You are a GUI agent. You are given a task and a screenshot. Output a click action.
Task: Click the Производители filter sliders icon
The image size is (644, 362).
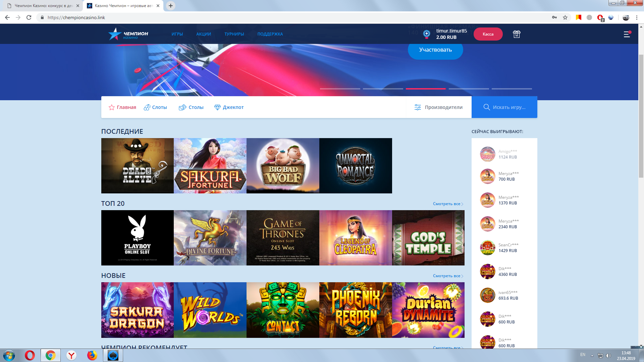pos(418,107)
